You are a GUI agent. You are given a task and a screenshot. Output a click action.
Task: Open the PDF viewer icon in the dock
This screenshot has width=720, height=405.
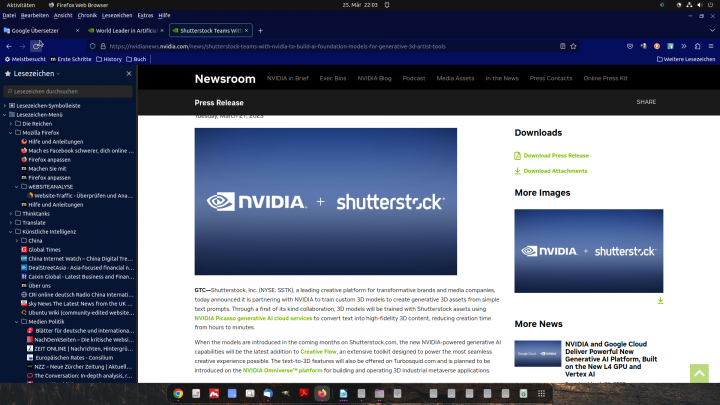point(304,394)
